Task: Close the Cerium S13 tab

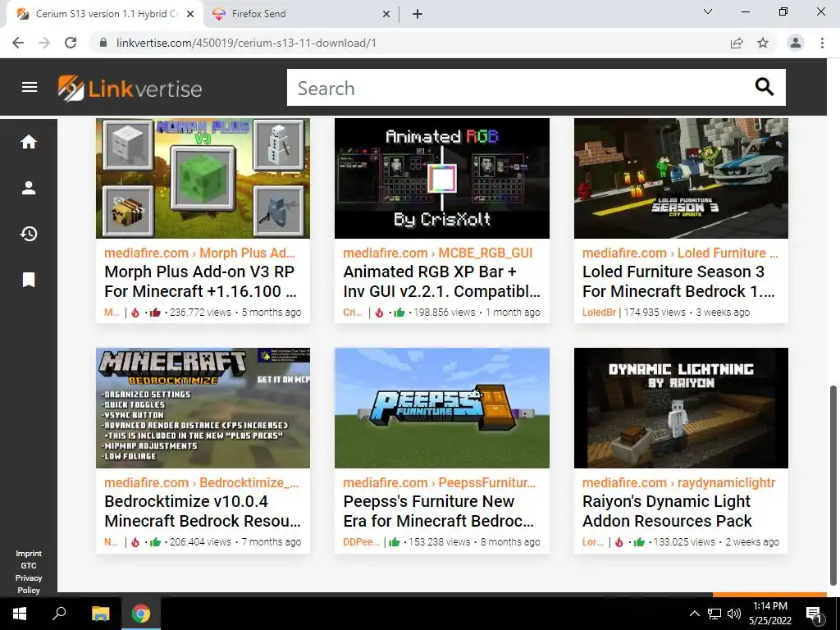Action: (190, 14)
